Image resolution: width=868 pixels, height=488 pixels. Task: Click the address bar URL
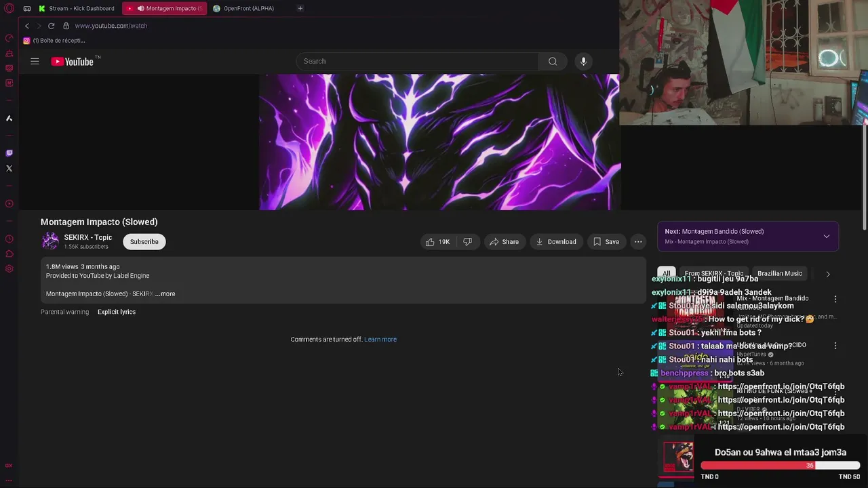point(111,26)
